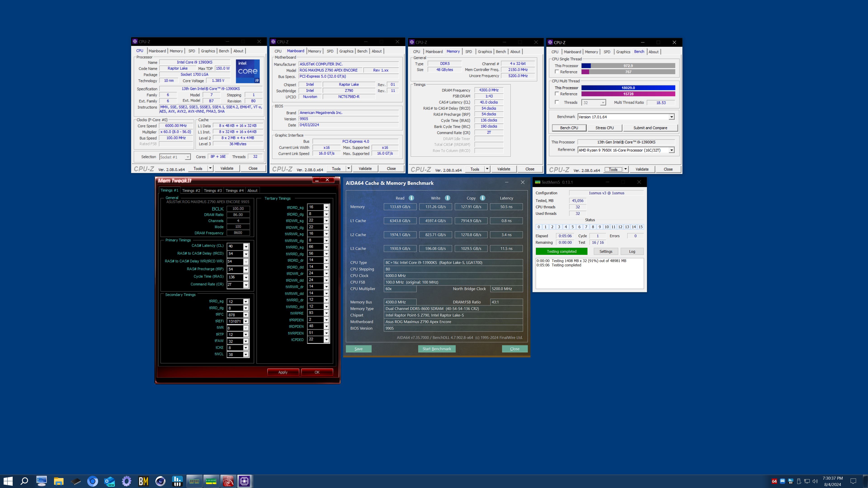Open File Explorer from taskbar

coord(59,481)
